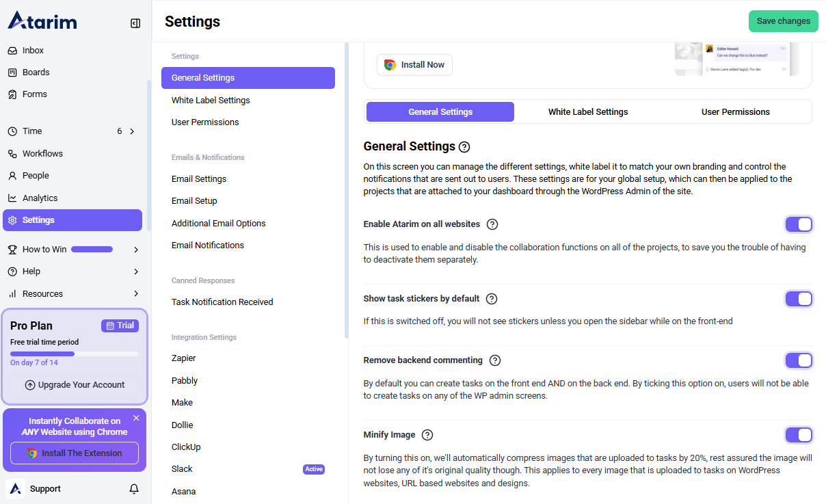Switch to the White Label Settings tab

click(x=587, y=112)
